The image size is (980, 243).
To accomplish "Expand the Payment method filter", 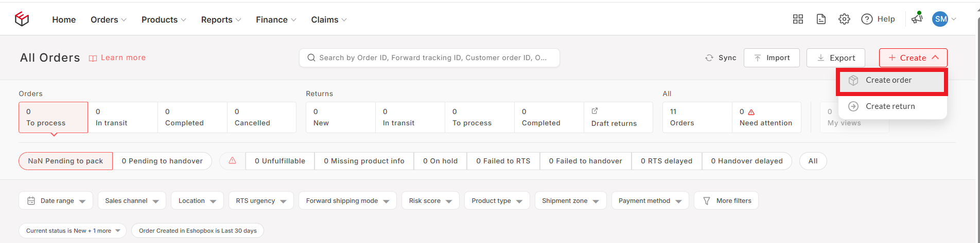I will [650, 201].
